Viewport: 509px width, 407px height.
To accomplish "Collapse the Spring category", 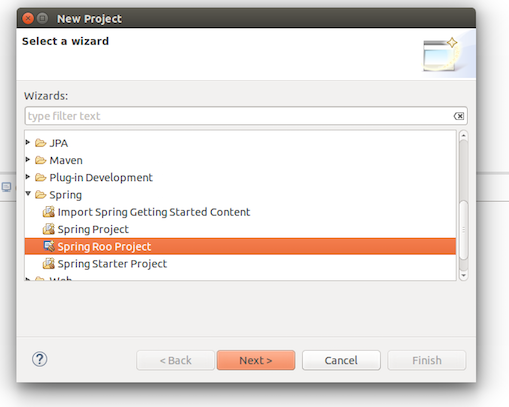I will (28, 193).
